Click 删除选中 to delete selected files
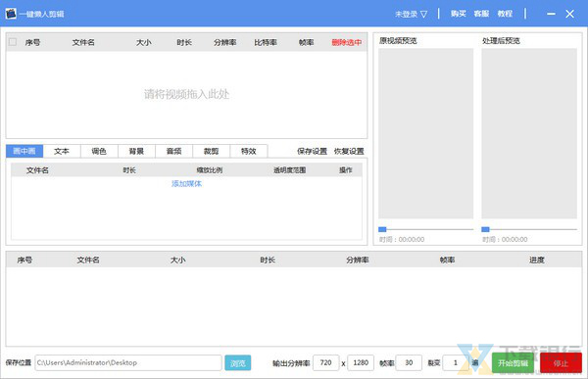Viewport: 588px width, 379px height. (347, 42)
